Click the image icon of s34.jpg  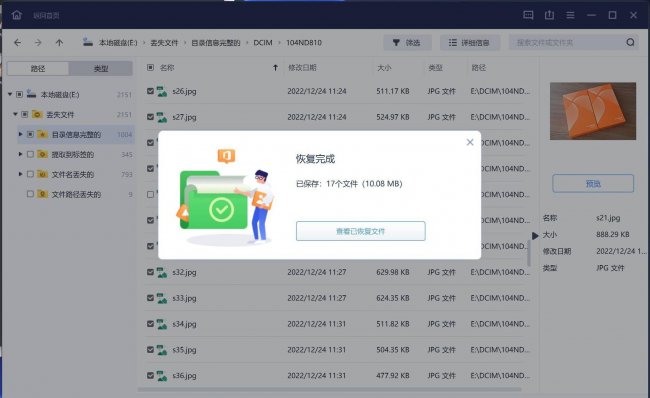[x=162, y=324]
